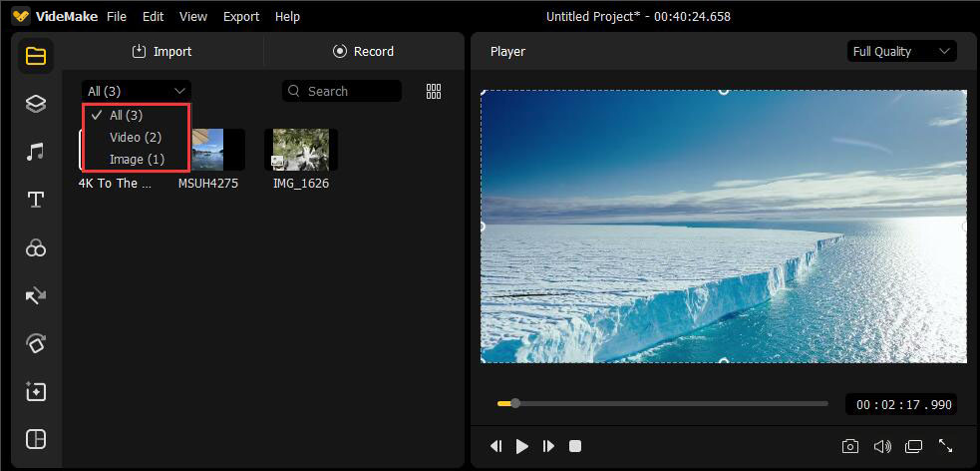Image resolution: width=980 pixels, height=471 pixels.
Task: Click the Import button
Action: 163,51
